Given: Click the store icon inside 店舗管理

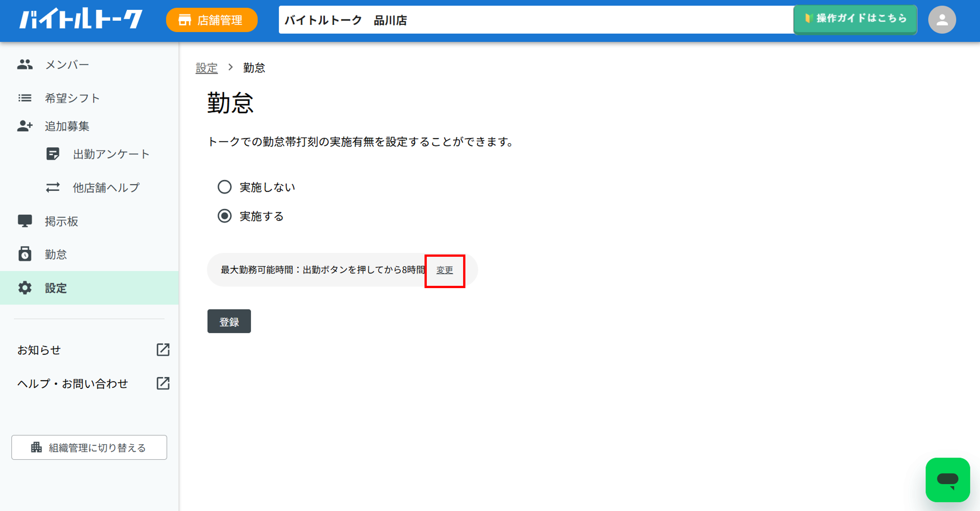Looking at the screenshot, I should tap(185, 20).
